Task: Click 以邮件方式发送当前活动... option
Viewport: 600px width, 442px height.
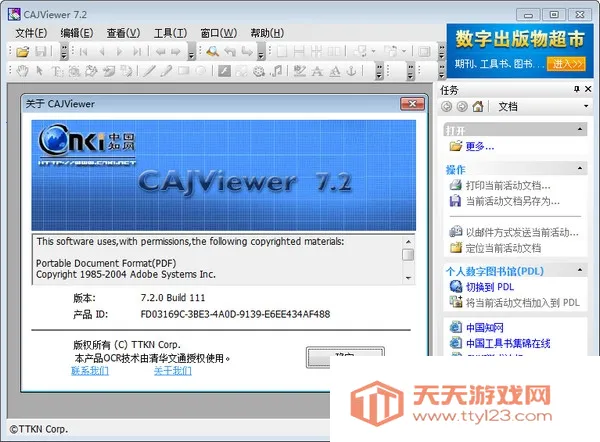Action: click(x=522, y=232)
